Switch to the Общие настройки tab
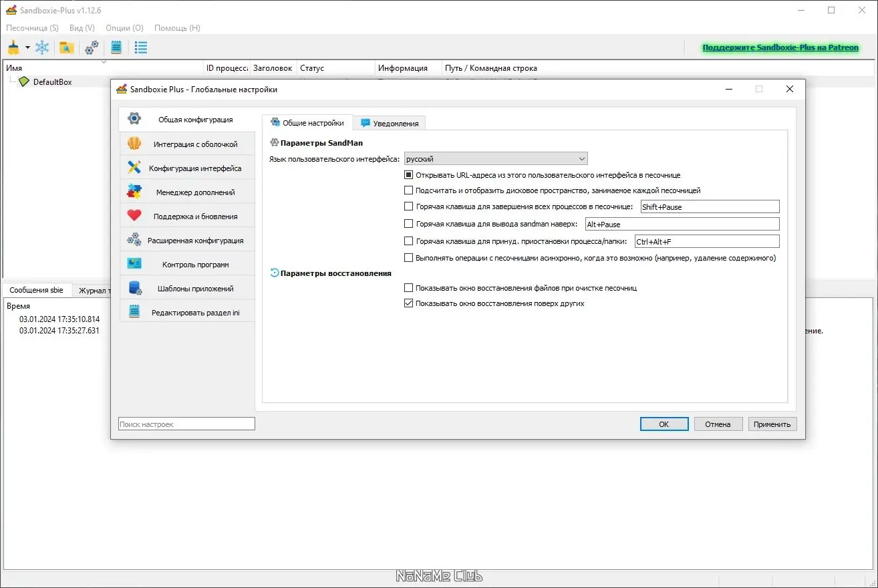 pos(307,123)
